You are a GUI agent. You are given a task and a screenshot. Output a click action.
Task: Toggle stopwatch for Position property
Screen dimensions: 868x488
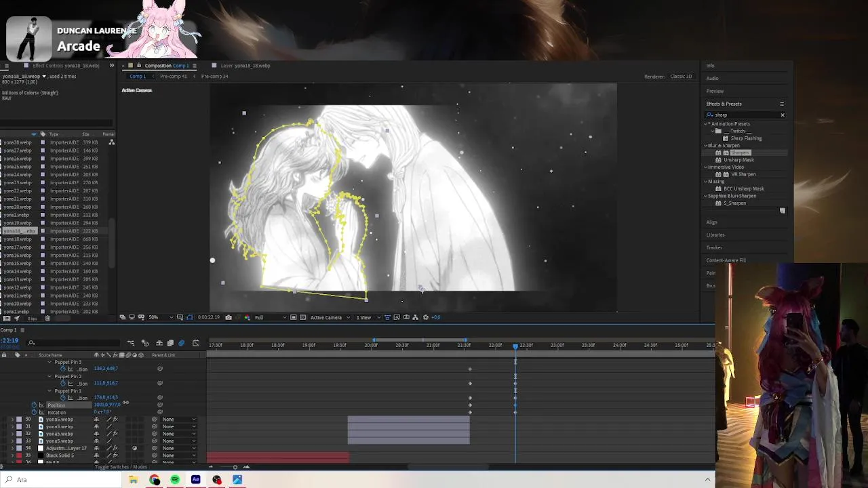click(x=34, y=405)
